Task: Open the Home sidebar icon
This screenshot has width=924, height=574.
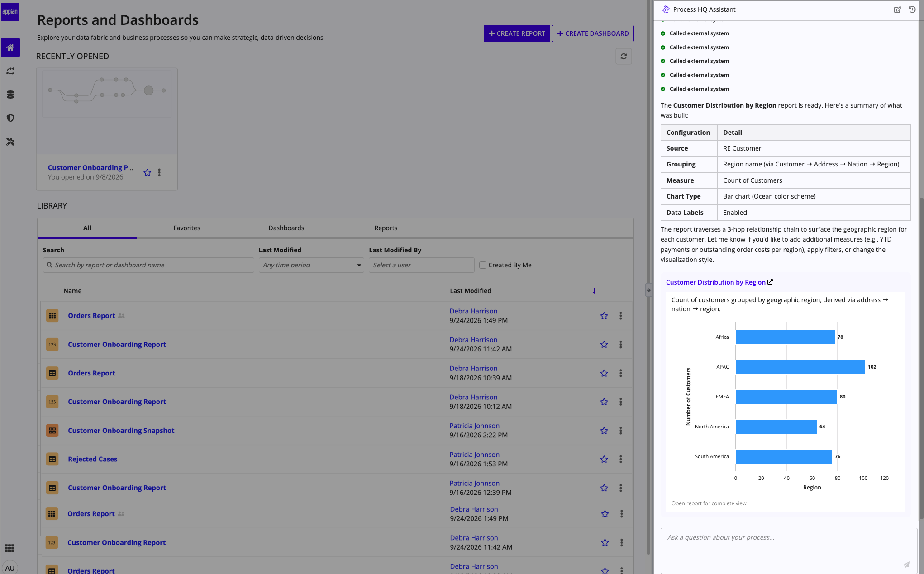Action: [10, 47]
